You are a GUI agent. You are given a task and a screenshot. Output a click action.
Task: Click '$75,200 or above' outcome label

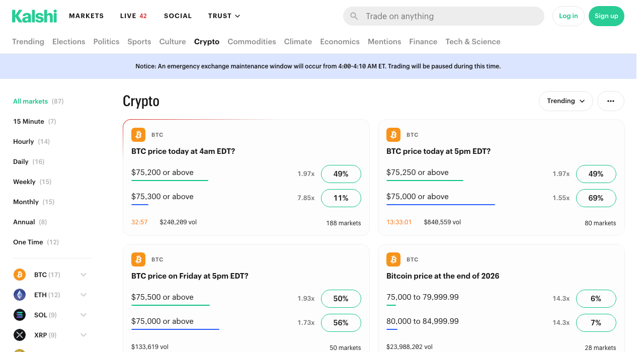coord(163,172)
